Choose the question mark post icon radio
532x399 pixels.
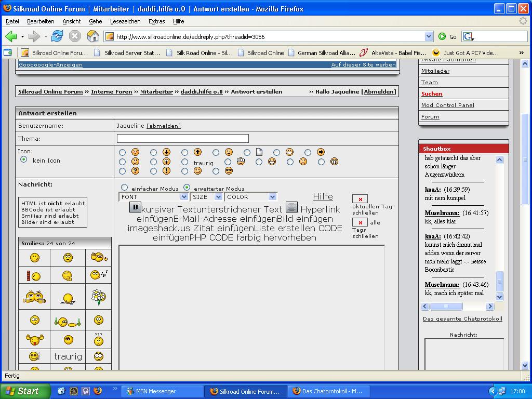point(122,171)
